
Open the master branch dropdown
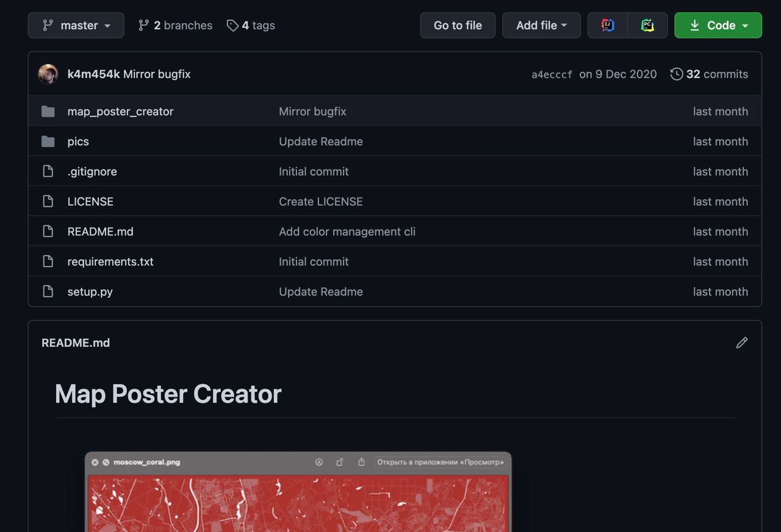[x=76, y=25]
